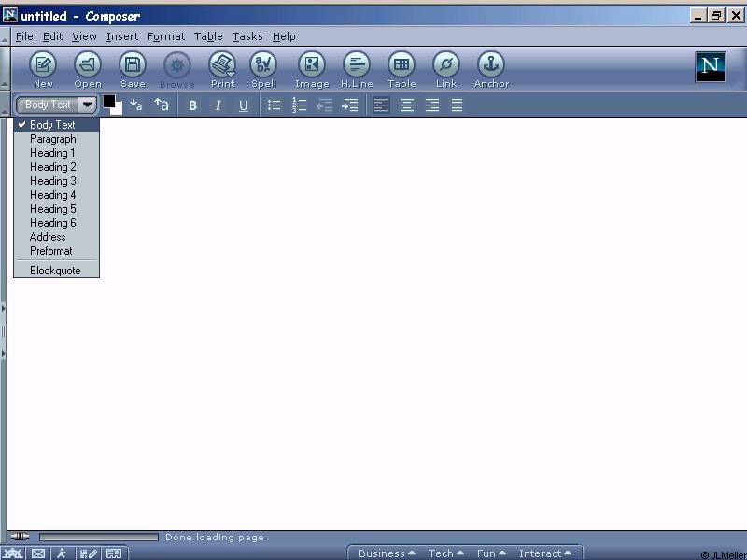747x560 pixels.
Task: Insert a Table from the toolbar
Action: click(x=402, y=69)
